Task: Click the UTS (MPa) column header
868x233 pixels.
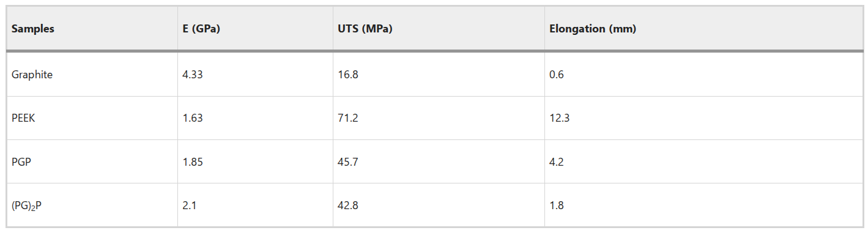Action: click(x=365, y=29)
